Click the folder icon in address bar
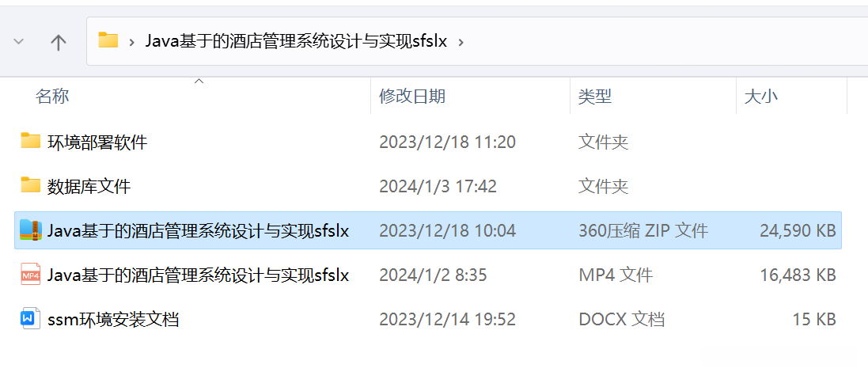The image size is (868, 372). coord(108,40)
